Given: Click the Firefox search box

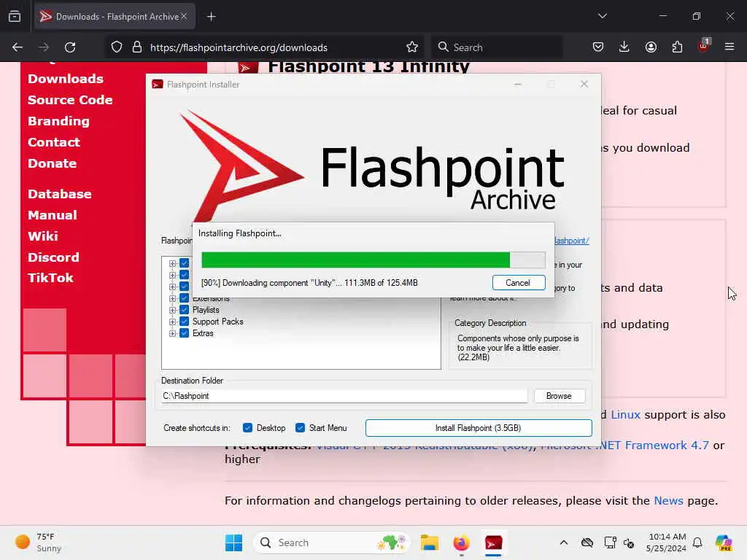Looking at the screenshot, I should pyautogui.click(x=498, y=47).
